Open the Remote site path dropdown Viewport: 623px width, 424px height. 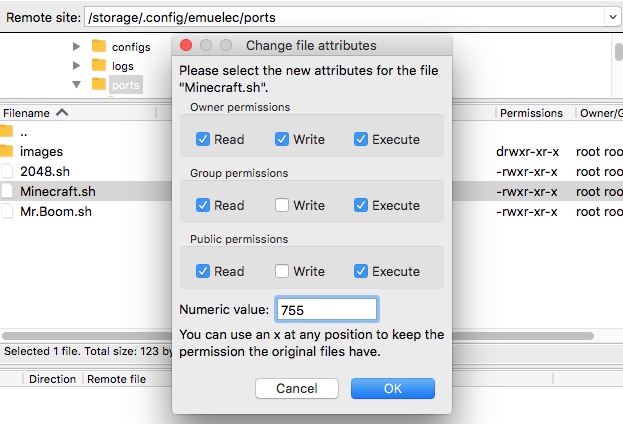[x=612, y=16]
